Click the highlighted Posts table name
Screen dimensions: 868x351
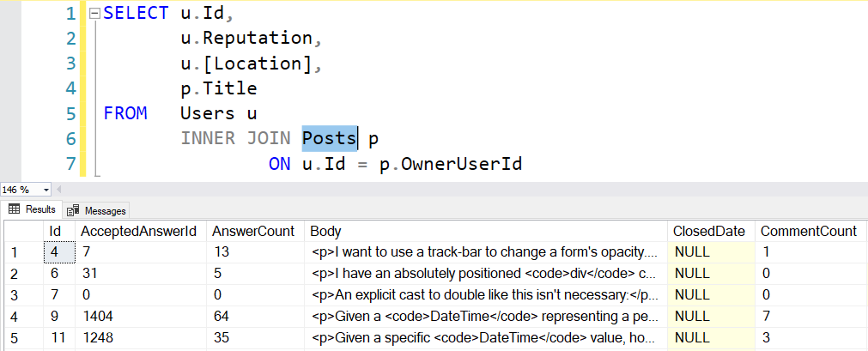(330, 138)
